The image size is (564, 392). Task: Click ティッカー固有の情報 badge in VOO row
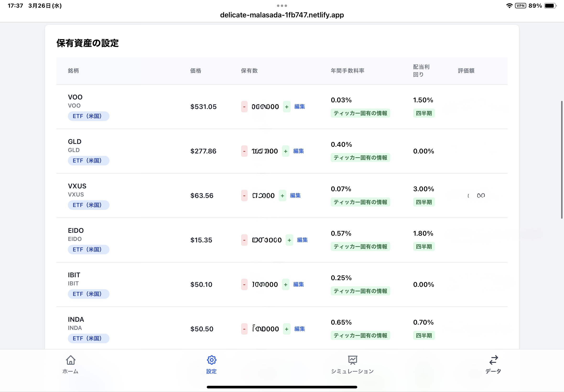click(x=360, y=113)
